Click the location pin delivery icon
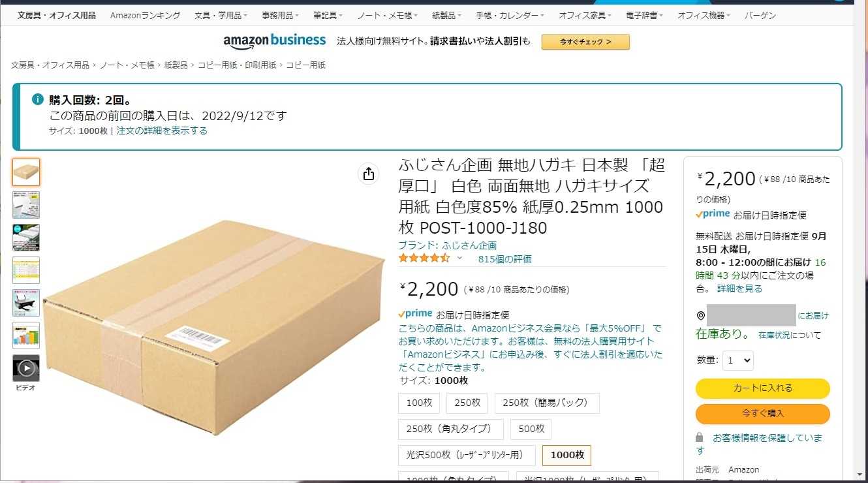The height and width of the screenshot is (483, 868). pyautogui.click(x=700, y=316)
